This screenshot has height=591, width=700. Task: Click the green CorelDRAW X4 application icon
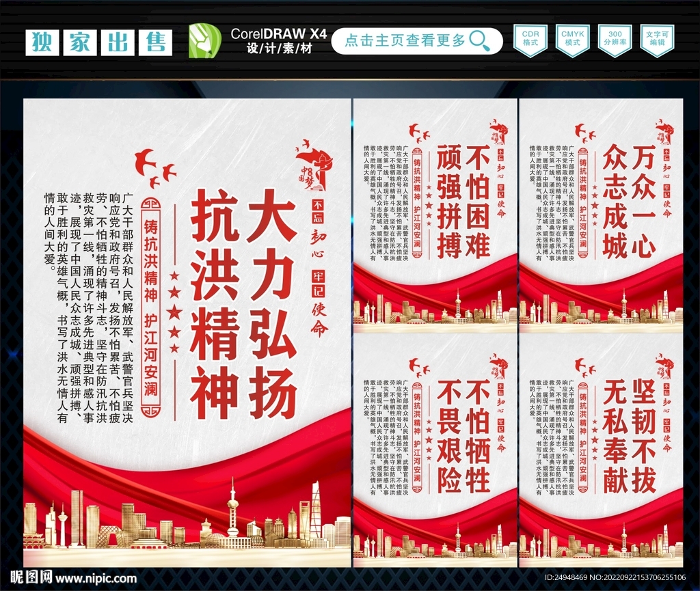pyautogui.click(x=202, y=41)
